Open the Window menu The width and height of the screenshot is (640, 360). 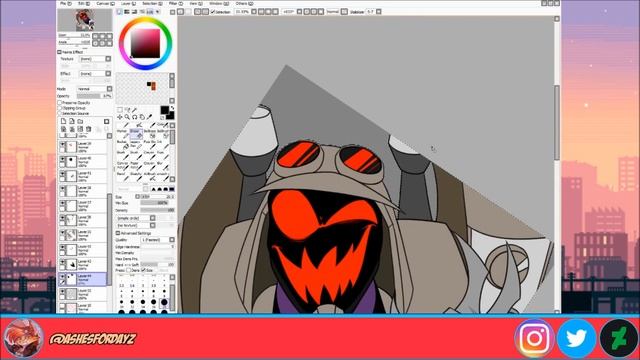(218, 4)
